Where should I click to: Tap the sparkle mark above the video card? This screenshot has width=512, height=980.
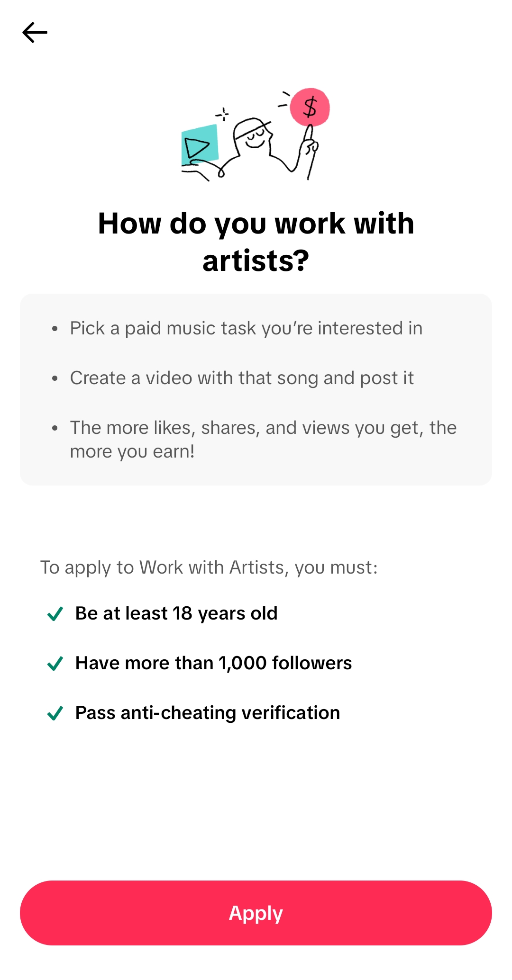click(x=222, y=114)
